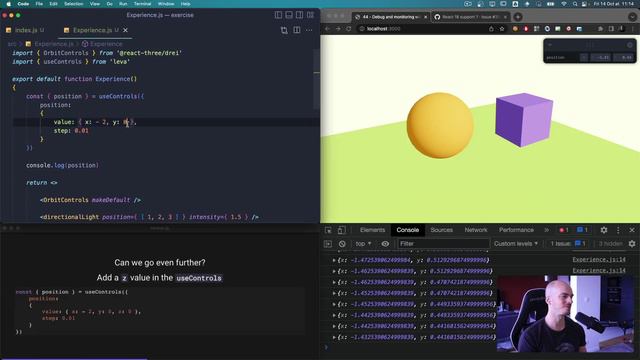Open DevTools settings gear in tab bar

604,230
